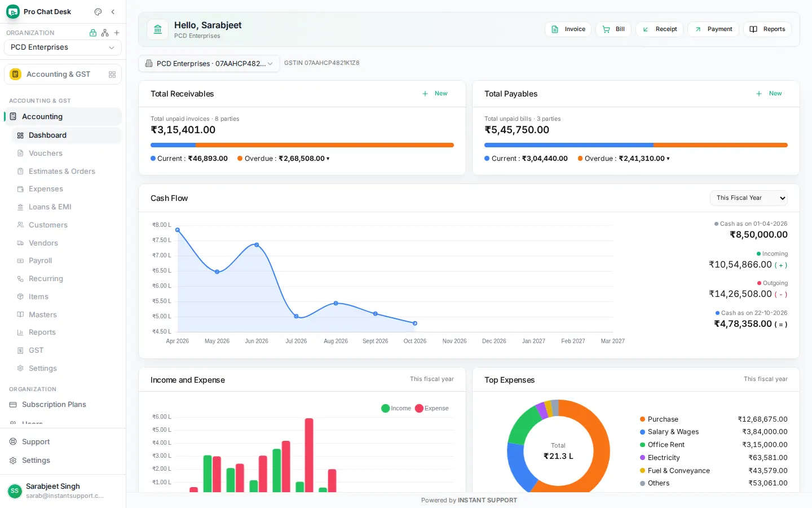The image size is (812, 508).
Task: Toggle Office Rent in the expenses legend
Action: click(662, 445)
